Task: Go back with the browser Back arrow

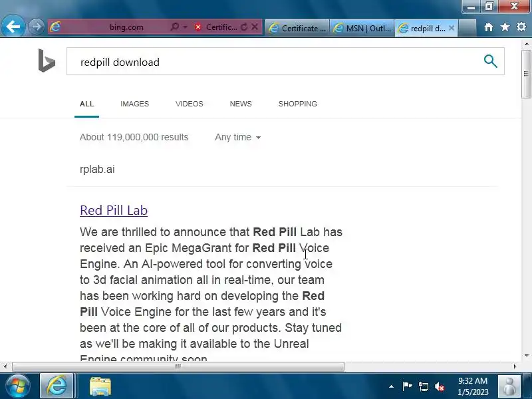Action: [13, 27]
